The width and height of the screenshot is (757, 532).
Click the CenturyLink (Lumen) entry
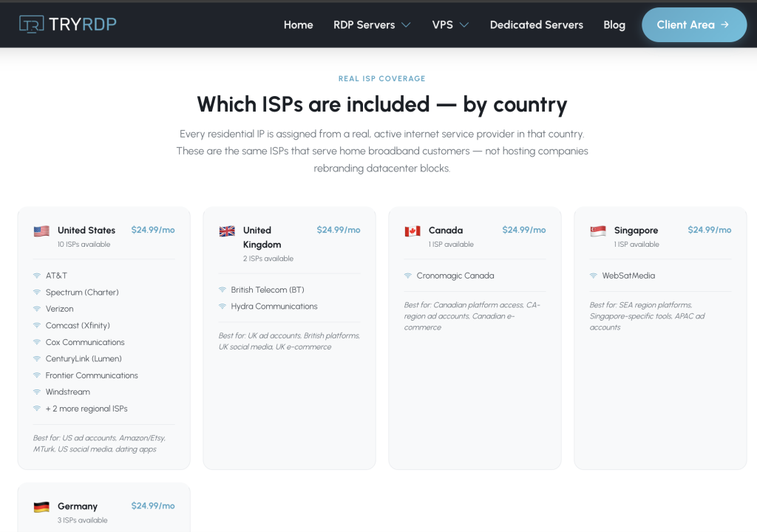coord(84,358)
